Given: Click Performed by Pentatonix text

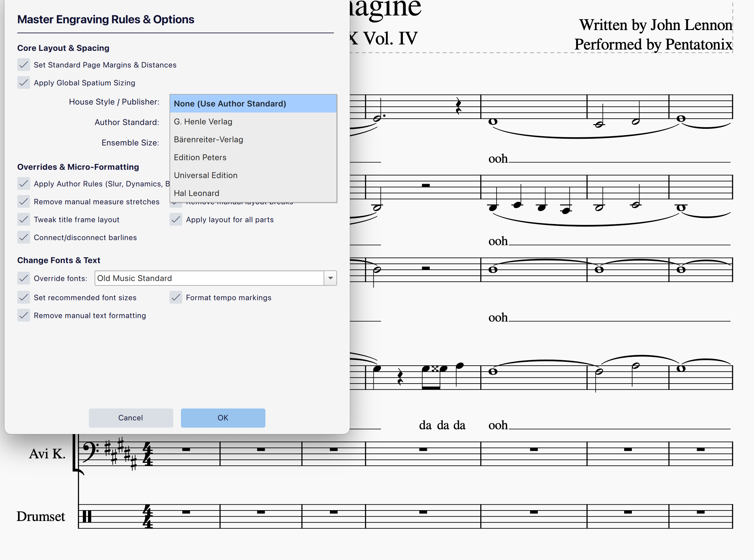Looking at the screenshot, I should click(x=654, y=44).
